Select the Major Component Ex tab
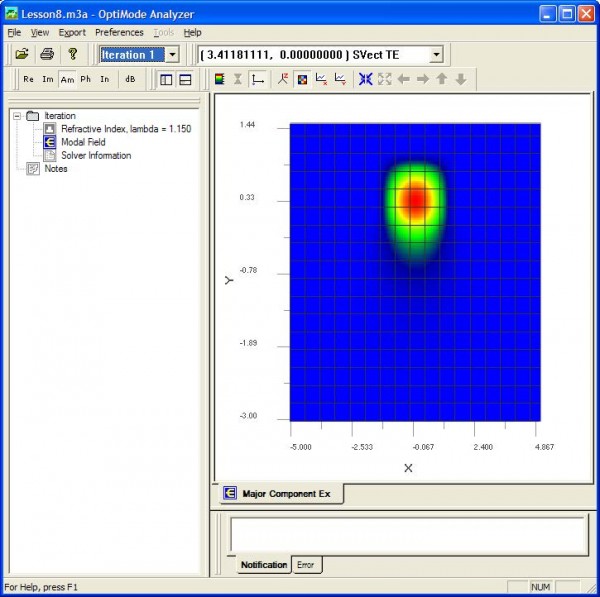 point(281,494)
